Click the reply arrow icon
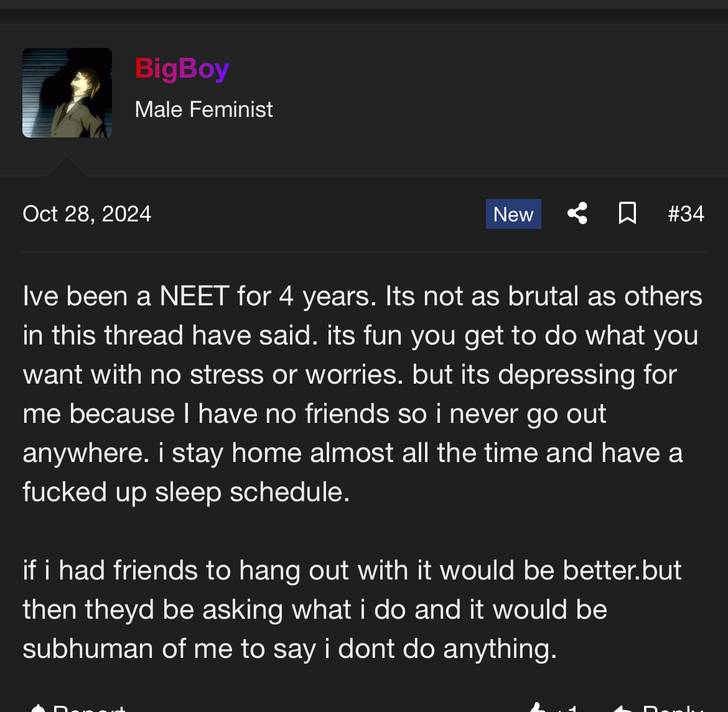 623,709
